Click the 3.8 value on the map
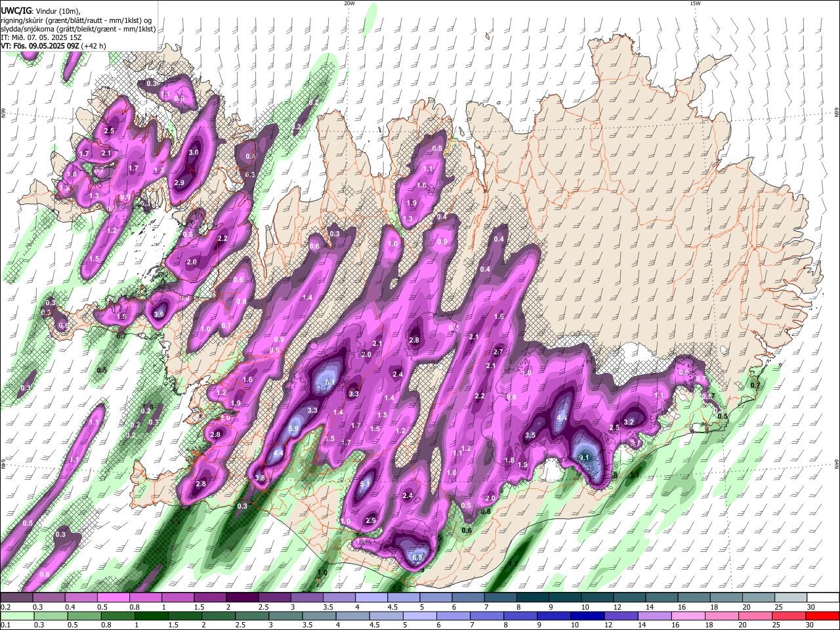The width and height of the screenshot is (840, 630). point(260,478)
